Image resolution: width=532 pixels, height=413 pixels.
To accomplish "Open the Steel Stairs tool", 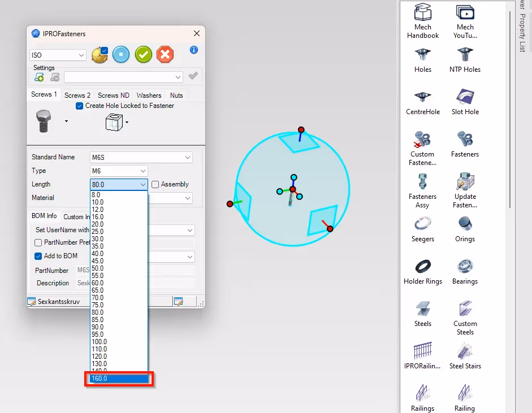I will pos(465,356).
